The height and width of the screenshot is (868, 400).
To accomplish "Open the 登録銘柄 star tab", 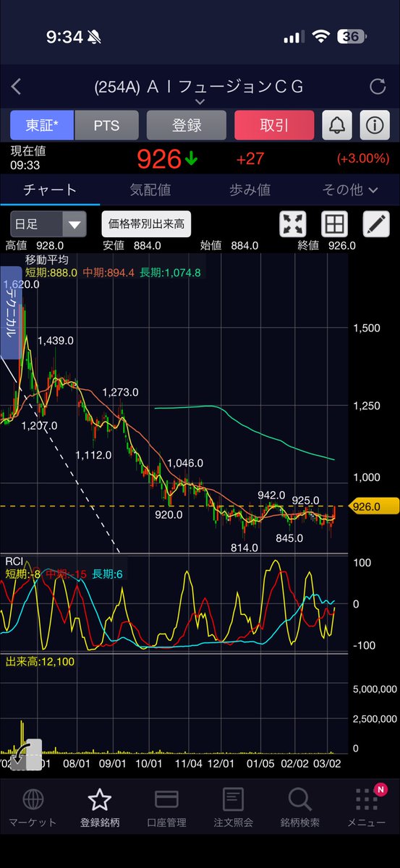I will pos(99,808).
